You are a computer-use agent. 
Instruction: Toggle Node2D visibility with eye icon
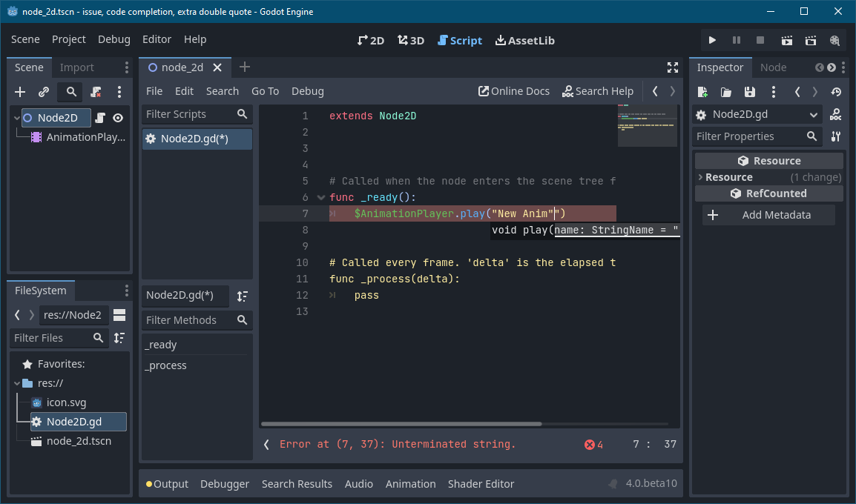click(x=117, y=117)
